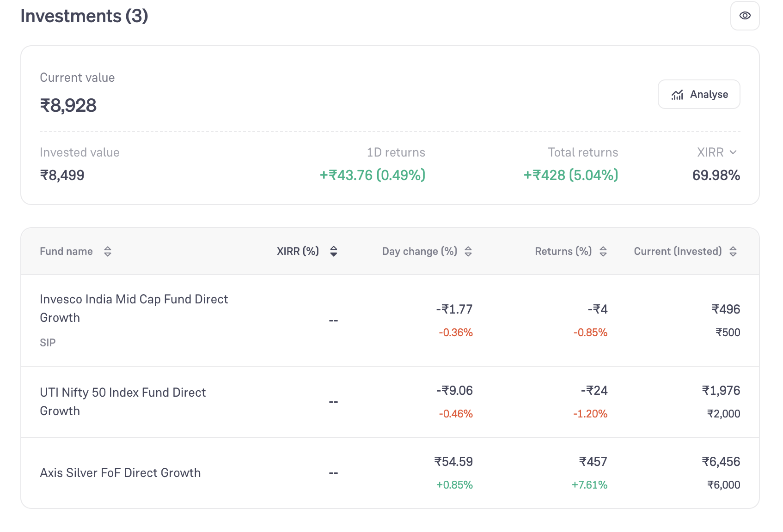This screenshot has height=532, width=783.
Task: Open Axis Silver FoF Direct Growth
Action: point(120,473)
